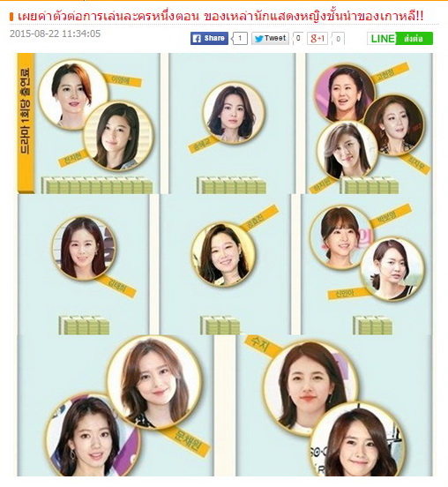The image size is (448, 487).
Task: Click the yellow 문채원 name label
Action: pos(186,441)
